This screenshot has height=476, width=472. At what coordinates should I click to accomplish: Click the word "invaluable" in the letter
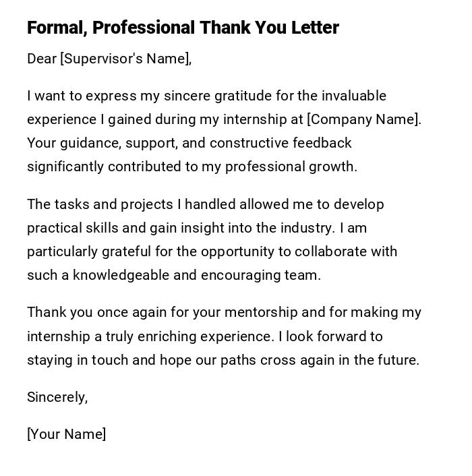(353, 96)
